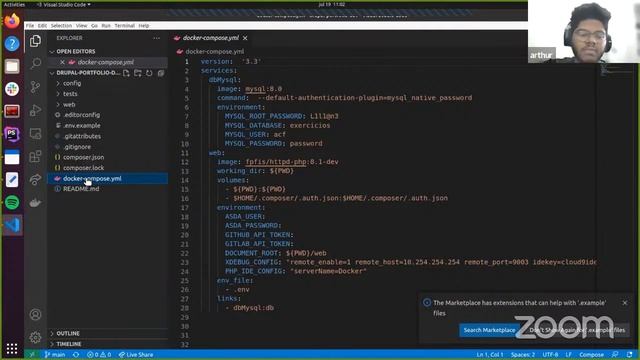
Task: Start Live Share from status bar
Action: (136, 354)
